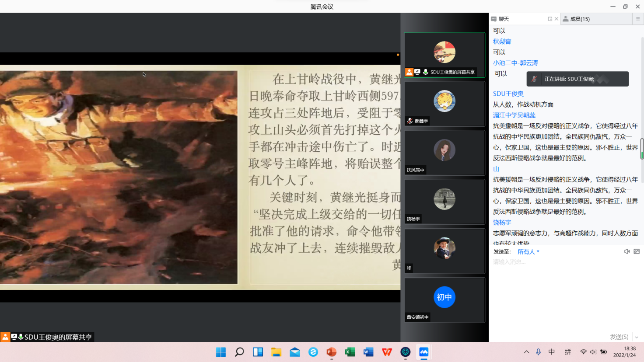Screen dimensions: 644x362
Task: Click sender name 秋梨膏 in chat
Action: tap(502, 42)
